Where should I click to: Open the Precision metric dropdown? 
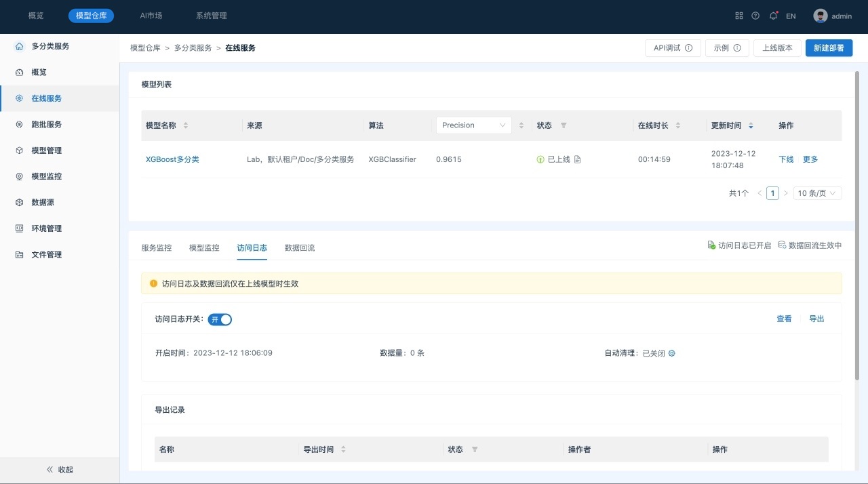pyautogui.click(x=473, y=125)
